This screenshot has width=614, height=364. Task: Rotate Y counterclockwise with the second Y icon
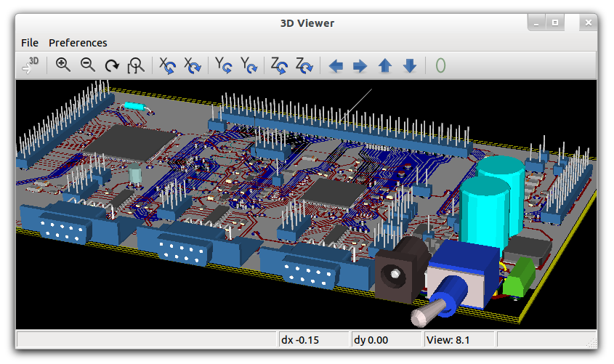coord(249,65)
